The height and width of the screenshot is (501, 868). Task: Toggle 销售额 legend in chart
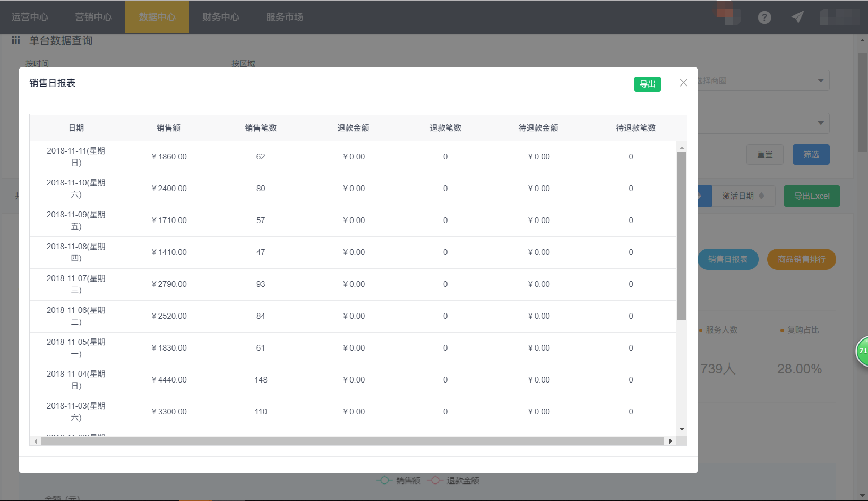398,480
